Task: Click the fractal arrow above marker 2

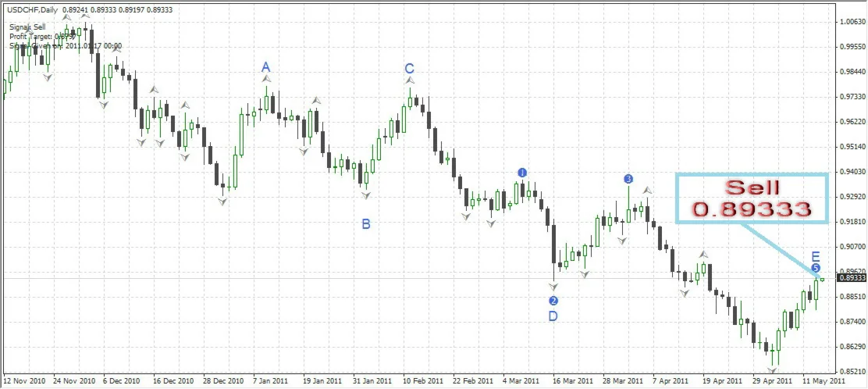Action: tap(553, 287)
